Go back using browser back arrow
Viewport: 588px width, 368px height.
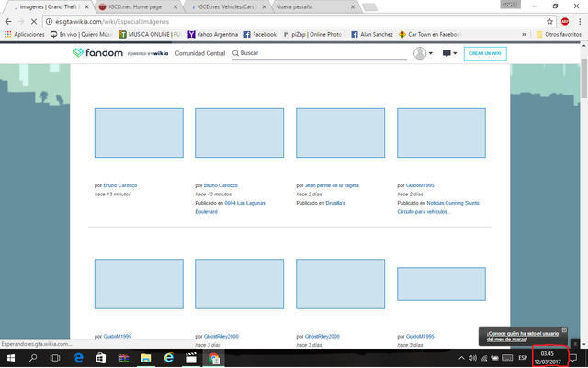(x=8, y=22)
